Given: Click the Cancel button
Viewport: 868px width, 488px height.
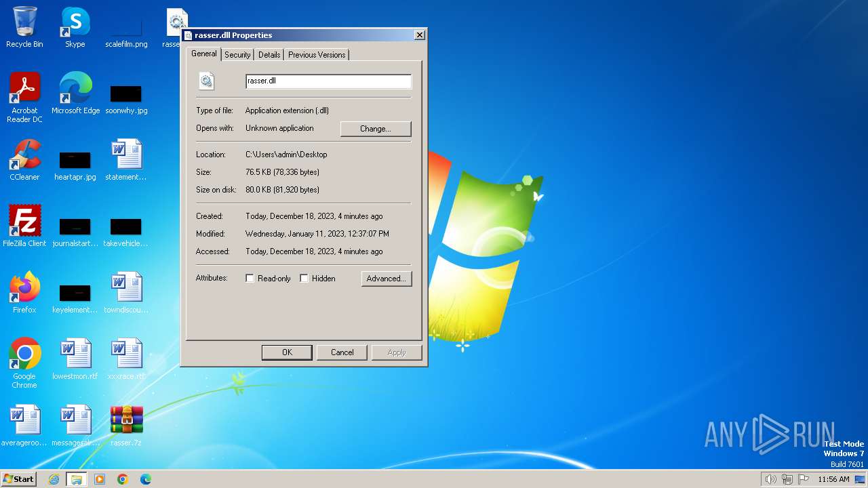Looking at the screenshot, I should click(x=342, y=352).
